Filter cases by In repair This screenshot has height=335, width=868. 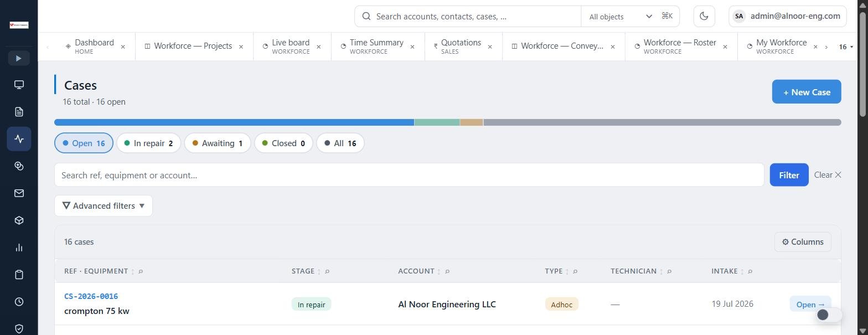[x=148, y=143]
